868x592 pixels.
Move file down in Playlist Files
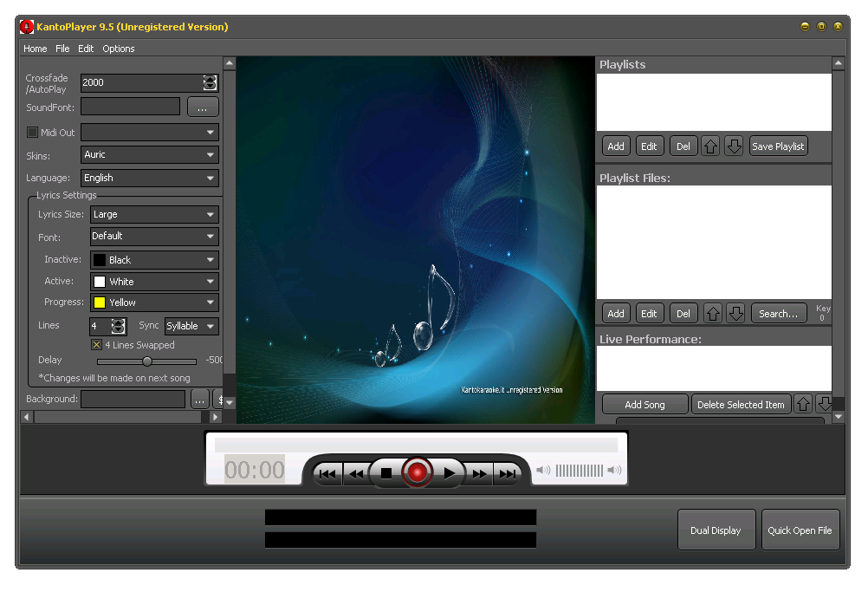735,314
